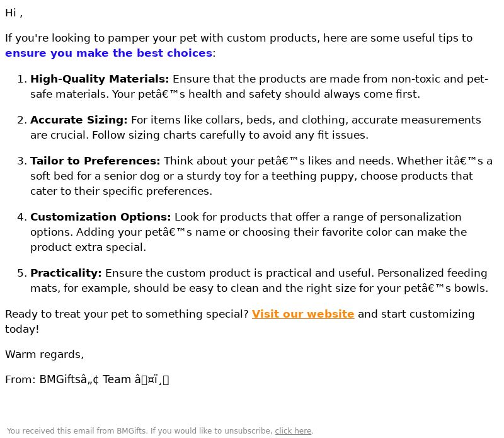Click 'Ready to treat your pet' sentence
This screenshot has height=438, width=504.
127,314
